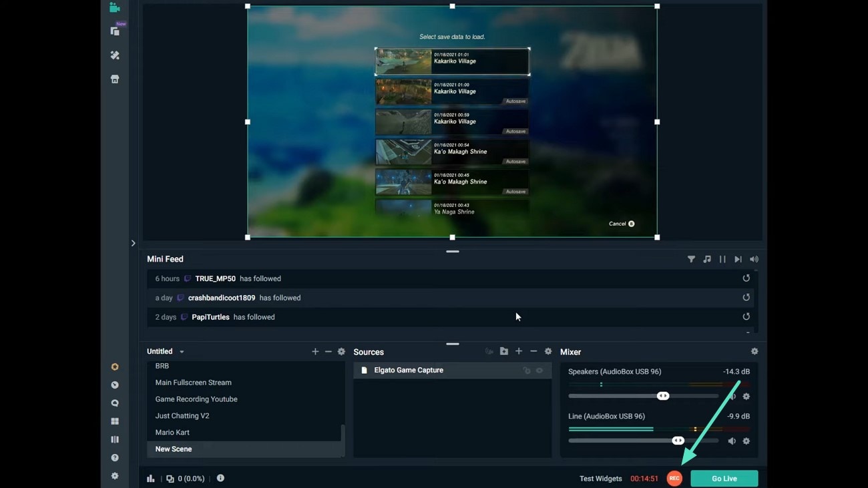This screenshot has height=488, width=868.
Task: Open Settings gear at sidebar bottom
Action: point(115,476)
